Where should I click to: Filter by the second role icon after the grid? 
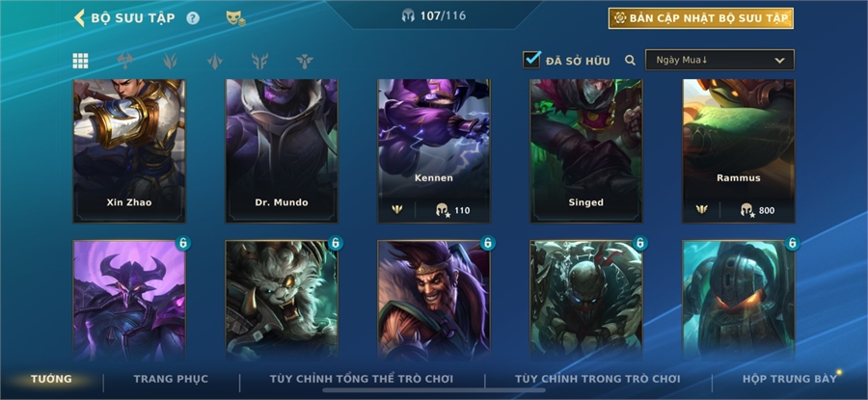170,61
